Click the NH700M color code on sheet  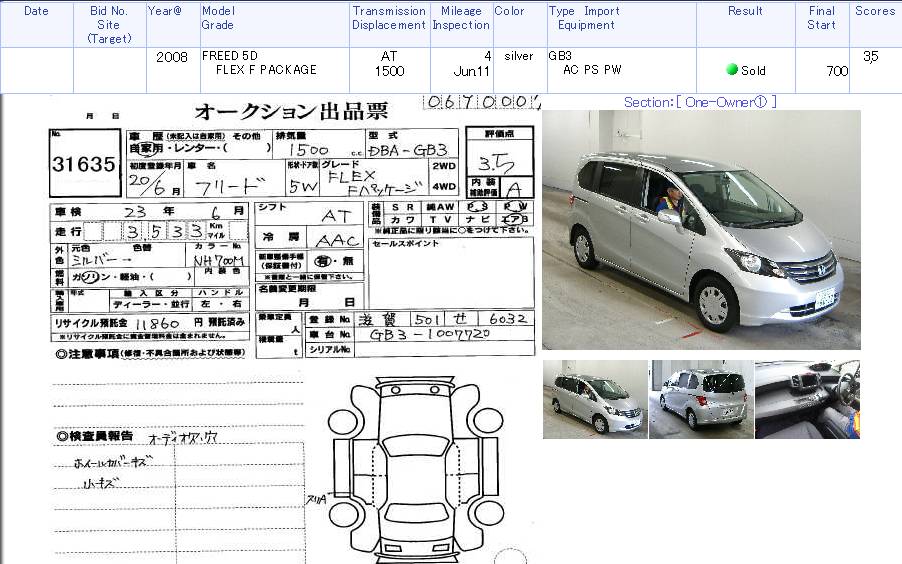pos(219,261)
